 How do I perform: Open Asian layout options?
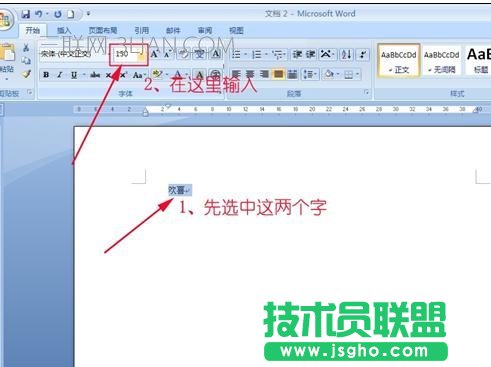[x=327, y=54]
